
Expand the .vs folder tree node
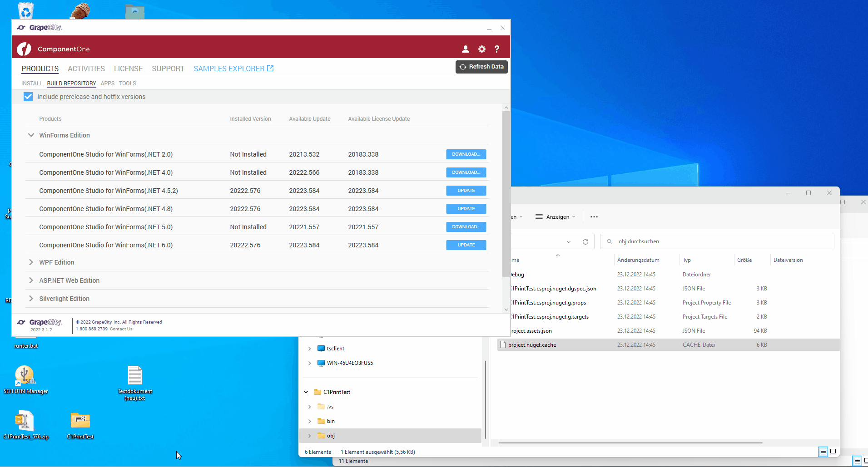tap(310, 407)
